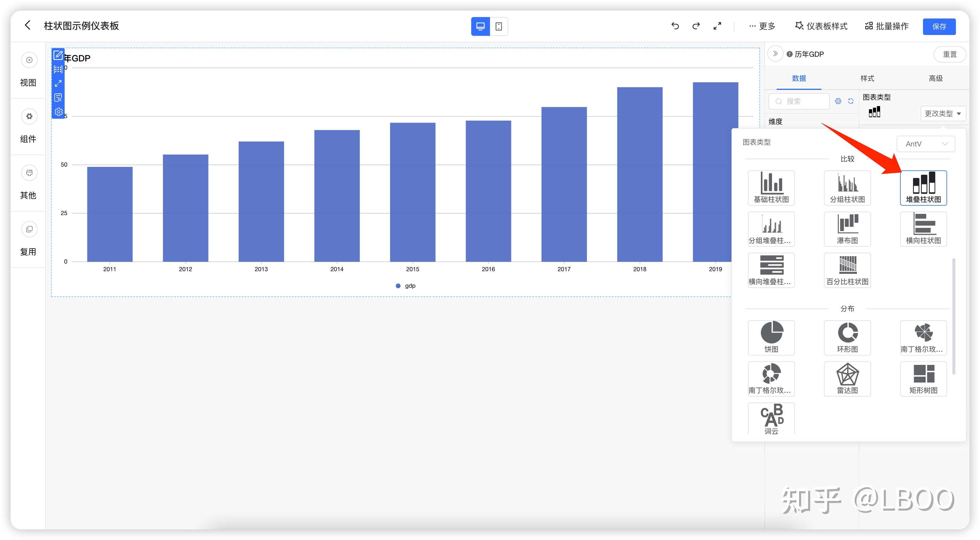
Task: Select the radar chart type (雷达图)
Action: pyautogui.click(x=847, y=379)
